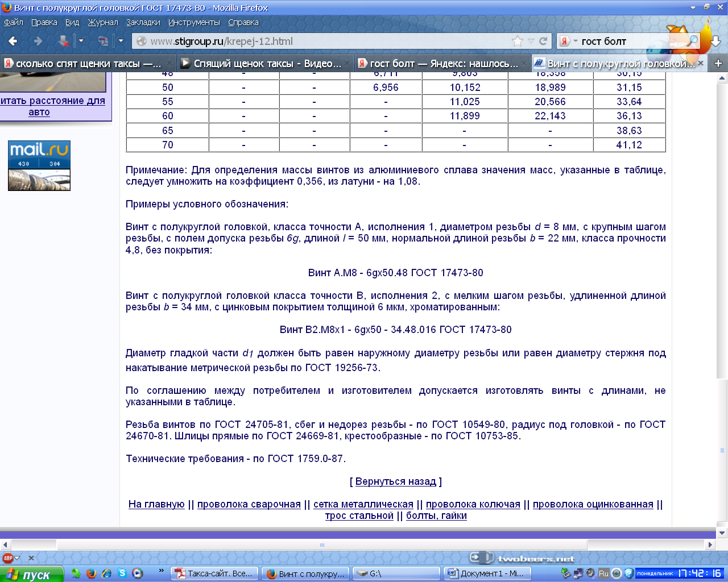This screenshot has width=728, height=582.
Task: Open the Adblock Plus dropdown arrow
Action: pos(18,558)
